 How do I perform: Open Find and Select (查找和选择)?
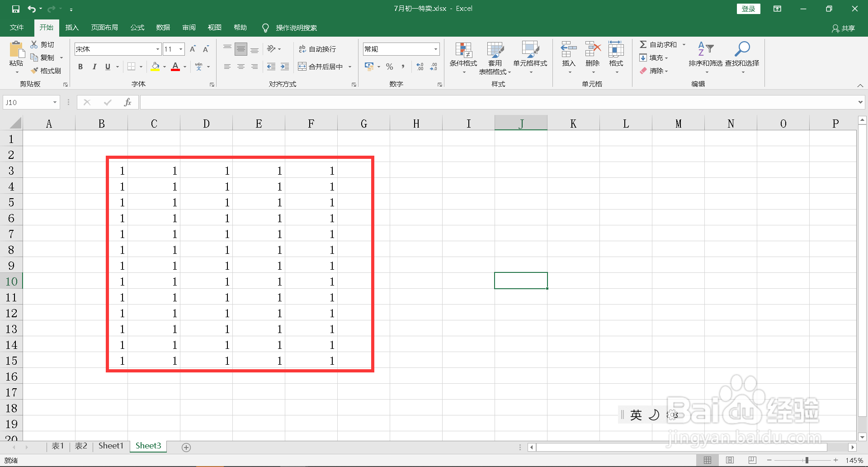coord(742,58)
